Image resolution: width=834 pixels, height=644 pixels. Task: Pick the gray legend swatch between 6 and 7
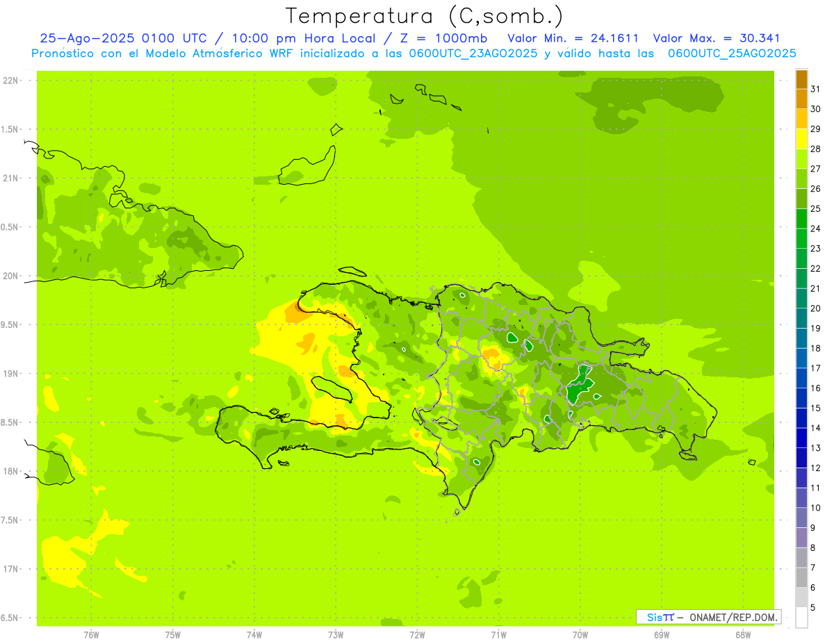[x=801, y=578]
